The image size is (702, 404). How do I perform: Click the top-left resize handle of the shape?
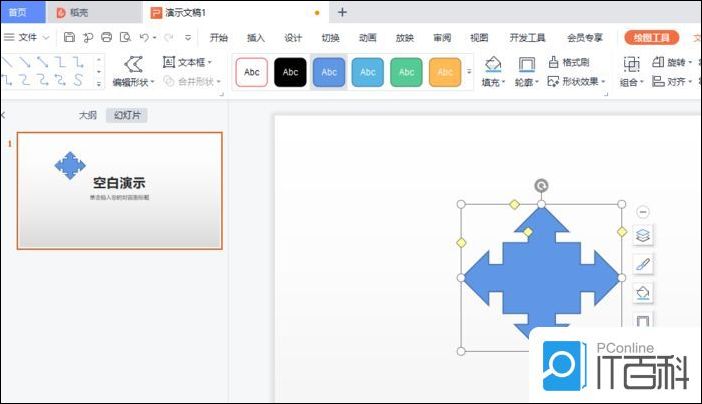tap(461, 204)
